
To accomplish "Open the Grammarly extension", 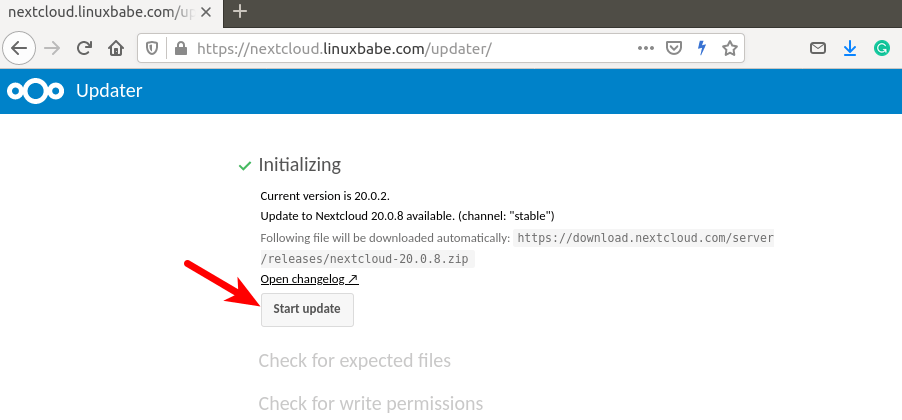I will click(882, 48).
